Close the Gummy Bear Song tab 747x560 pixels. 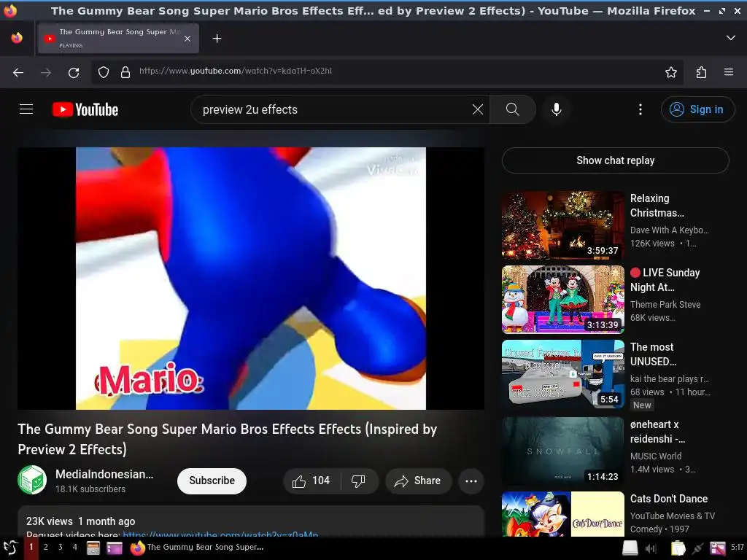(x=187, y=39)
